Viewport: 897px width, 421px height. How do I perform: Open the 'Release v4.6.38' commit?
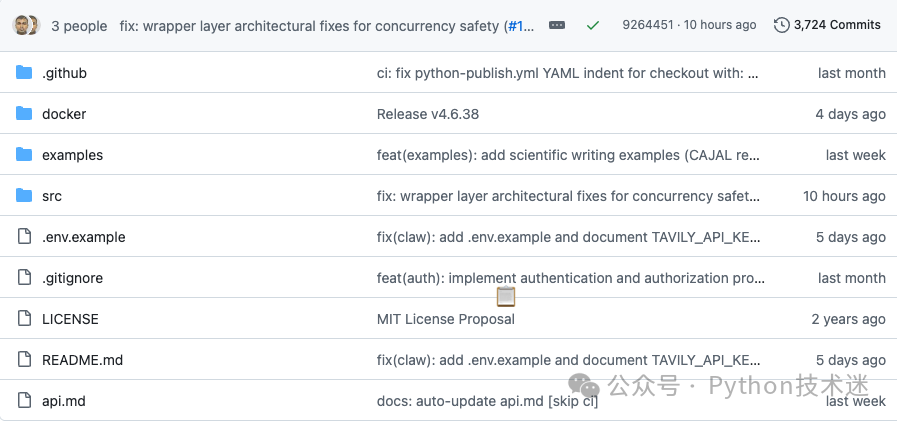(428, 114)
